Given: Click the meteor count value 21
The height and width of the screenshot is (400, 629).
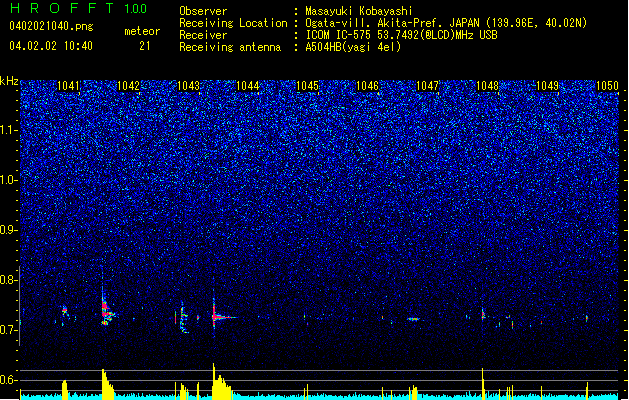Looking at the screenshot, I should [145, 46].
